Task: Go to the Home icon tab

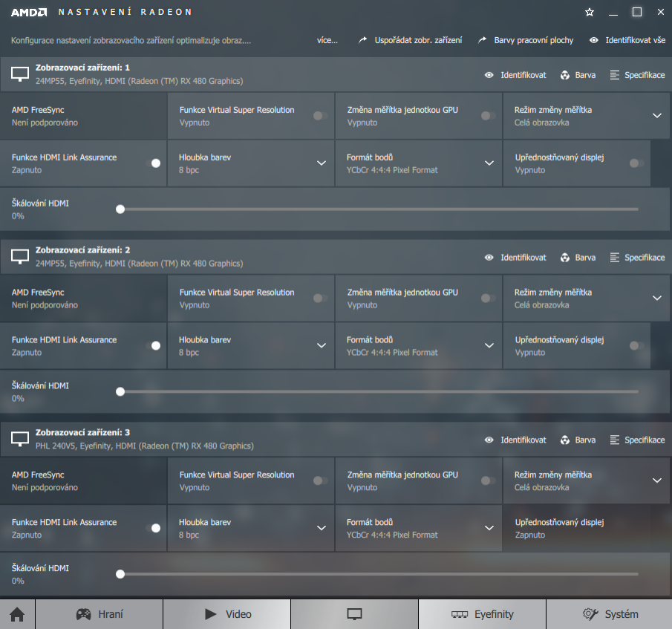Action: (17, 614)
